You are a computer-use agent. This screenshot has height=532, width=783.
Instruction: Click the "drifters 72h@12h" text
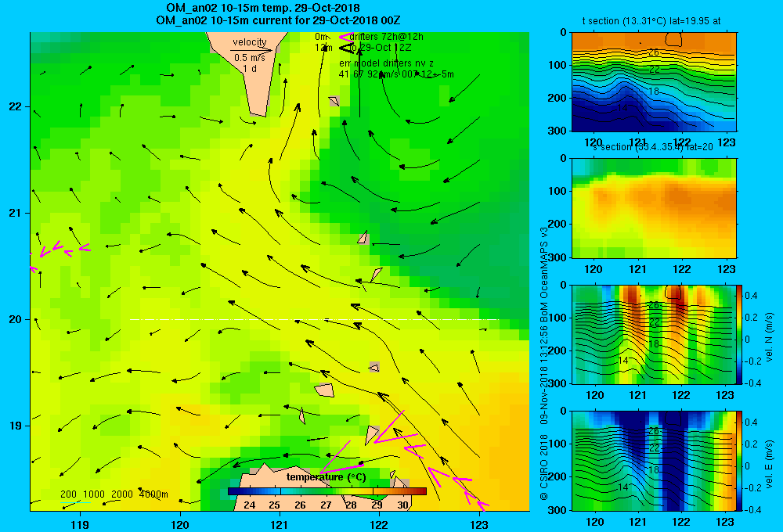[387, 37]
